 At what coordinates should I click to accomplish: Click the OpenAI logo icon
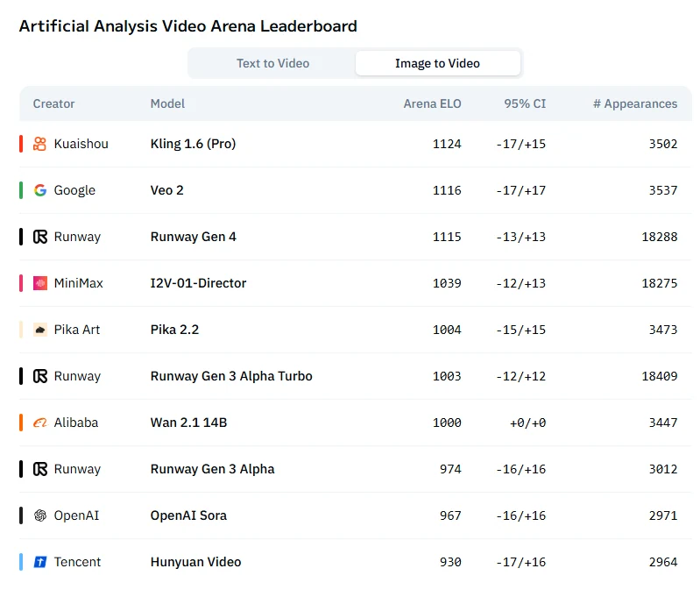pos(39,515)
